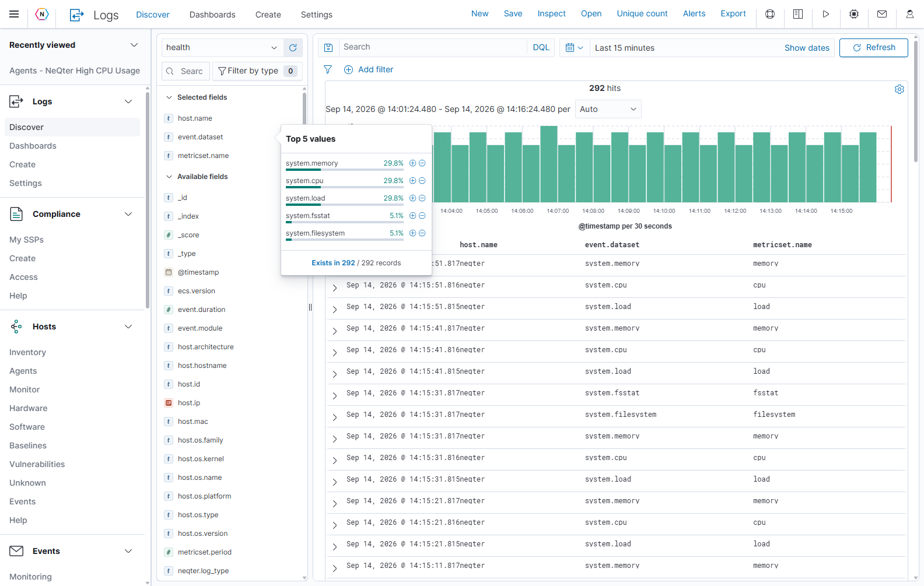Open Vulnerabilities in the Hosts sidebar
924x586 pixels.
[37, 464]
